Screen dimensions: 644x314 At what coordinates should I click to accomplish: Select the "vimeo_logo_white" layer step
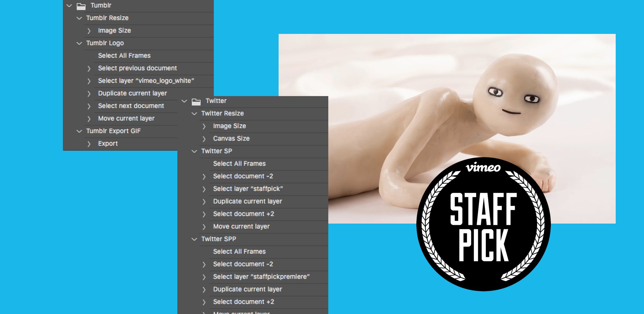(x=146, y=81)
